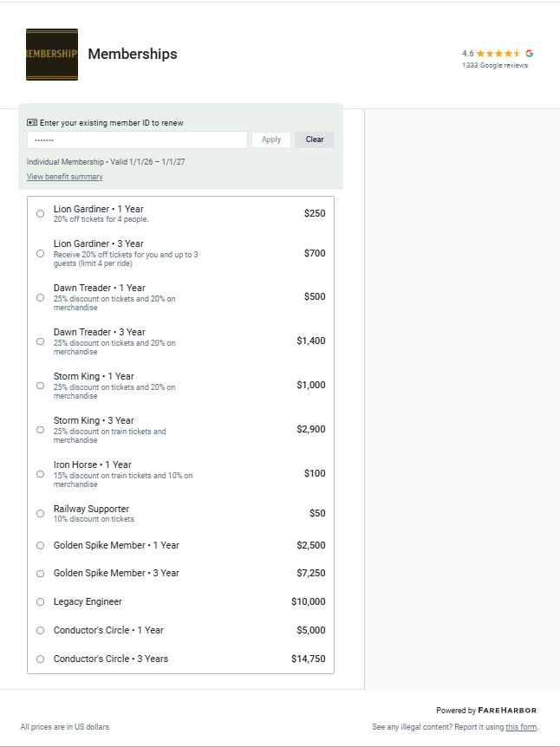Select the Railway Supporter radio button
Viewport: 560px width, 747px height.
tap(40, 513)
